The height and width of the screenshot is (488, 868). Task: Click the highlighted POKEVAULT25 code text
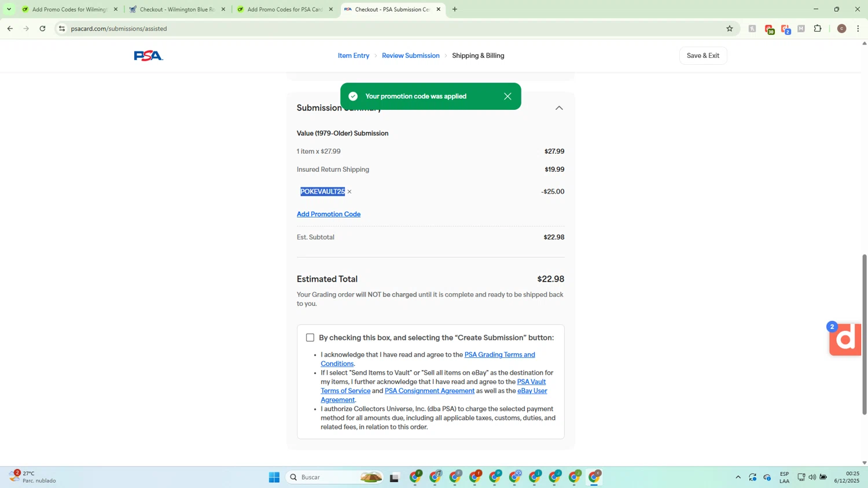[322, 191]
